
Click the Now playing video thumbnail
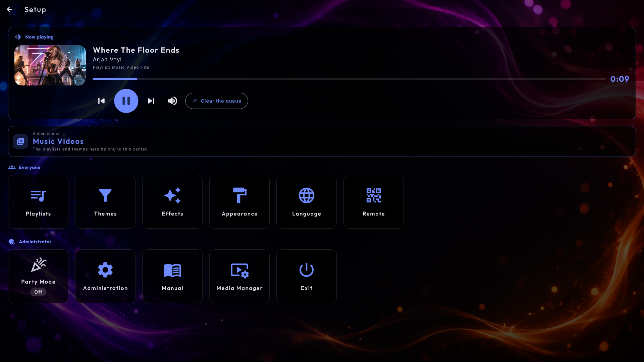pos(50,65)
